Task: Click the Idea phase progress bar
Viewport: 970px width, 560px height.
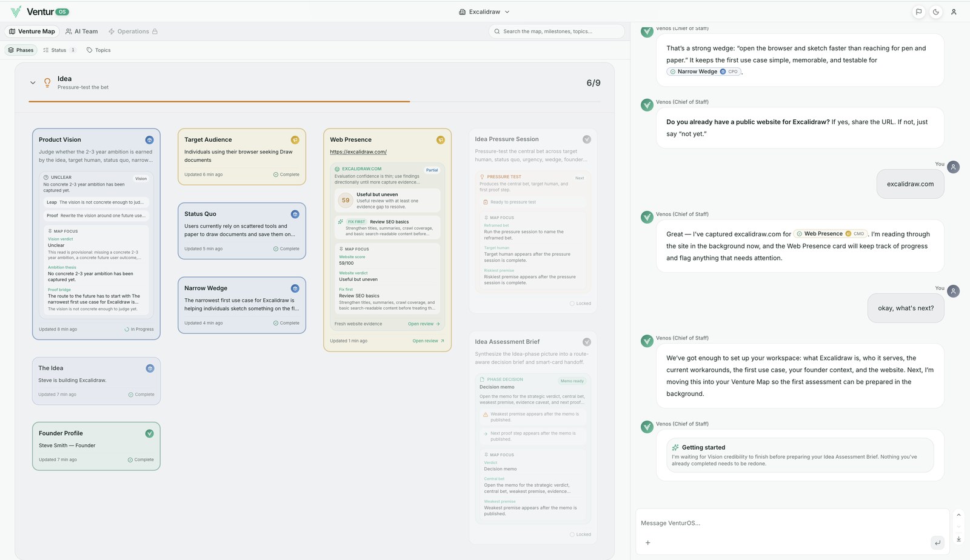Action: pos(315,101)
